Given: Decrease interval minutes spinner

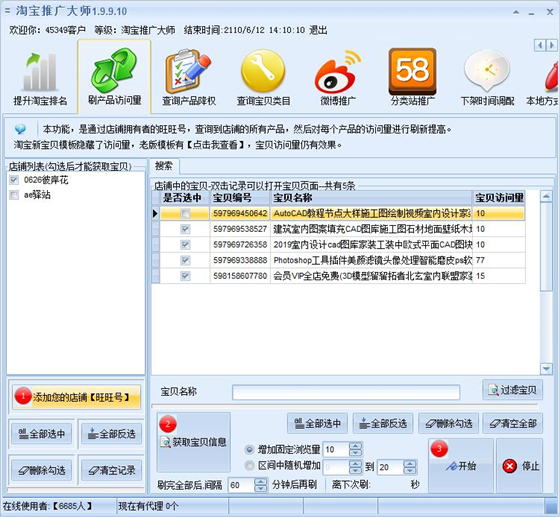Looking at the screenshot, I should (x=261, y=488).
